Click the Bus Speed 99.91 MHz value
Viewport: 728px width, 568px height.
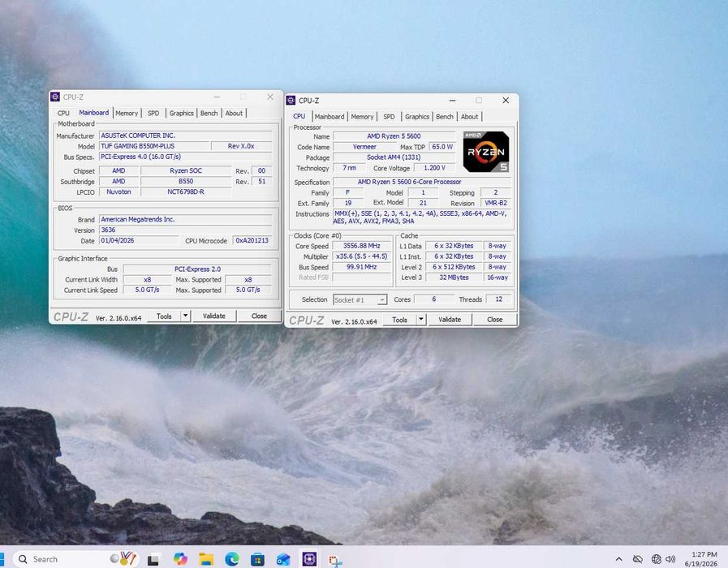(x=362, y=267)
